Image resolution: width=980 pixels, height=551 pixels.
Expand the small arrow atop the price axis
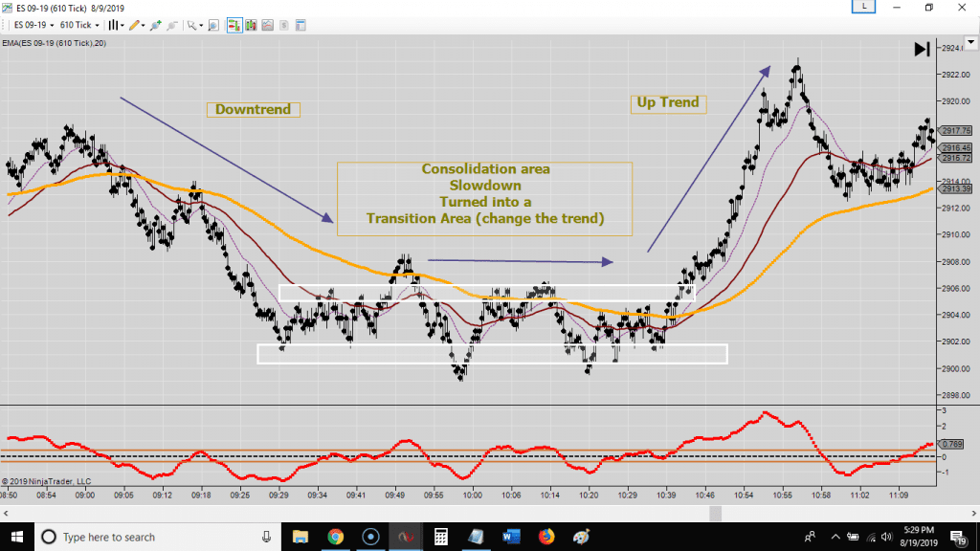click(x=970, y=42)
